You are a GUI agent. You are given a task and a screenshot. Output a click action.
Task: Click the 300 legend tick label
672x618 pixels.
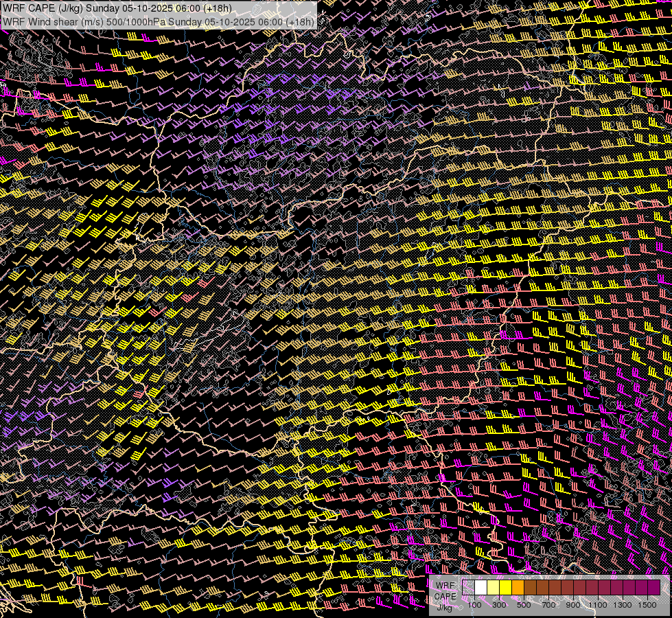pyautogui.click(x=499, y=605)
